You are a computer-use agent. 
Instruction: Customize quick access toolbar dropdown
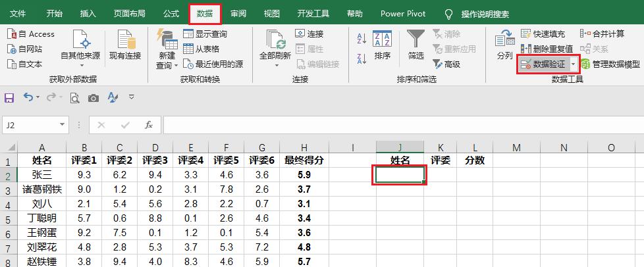coord(132,97)
